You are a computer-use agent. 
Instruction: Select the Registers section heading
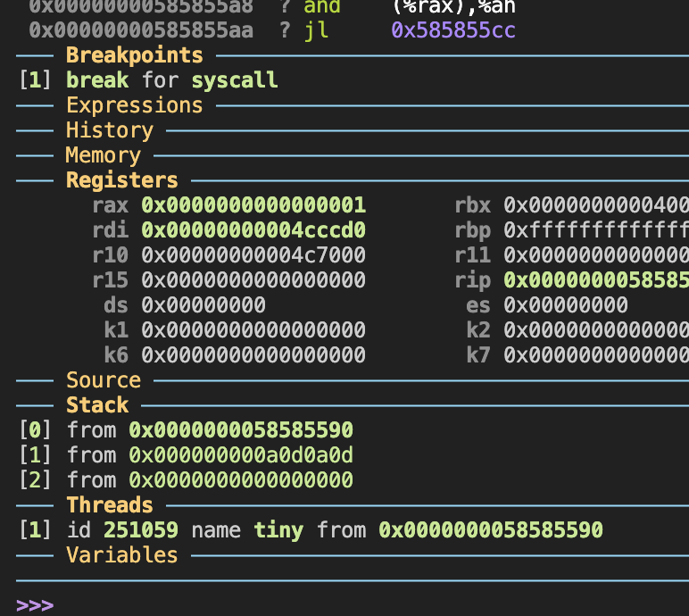point(121,180)
